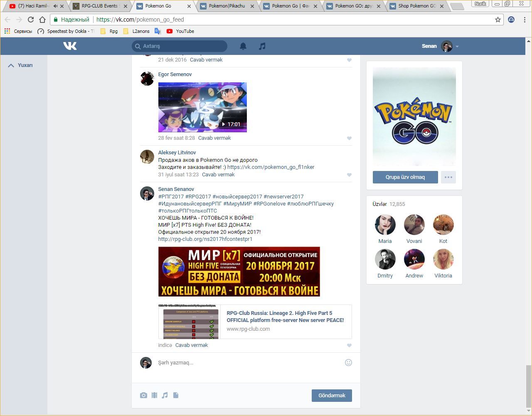Open the L2anons bookmarks folder
532x416 pixels.
point(137,31)
